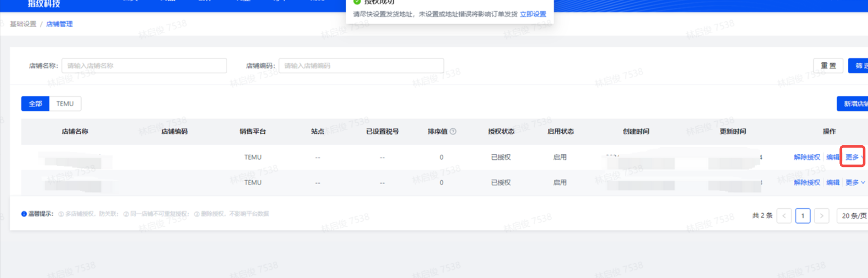Focus the 店铺名称 input field
Screen dimensions: 868x278
tap(144, 66)
